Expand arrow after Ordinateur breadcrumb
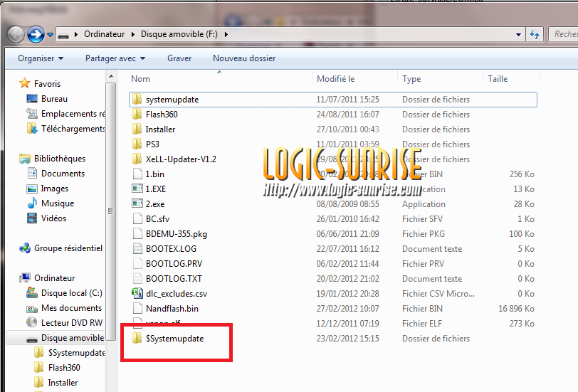Viewport: 578px width, 392px height. pyautogui.click(x=132, y=35)
